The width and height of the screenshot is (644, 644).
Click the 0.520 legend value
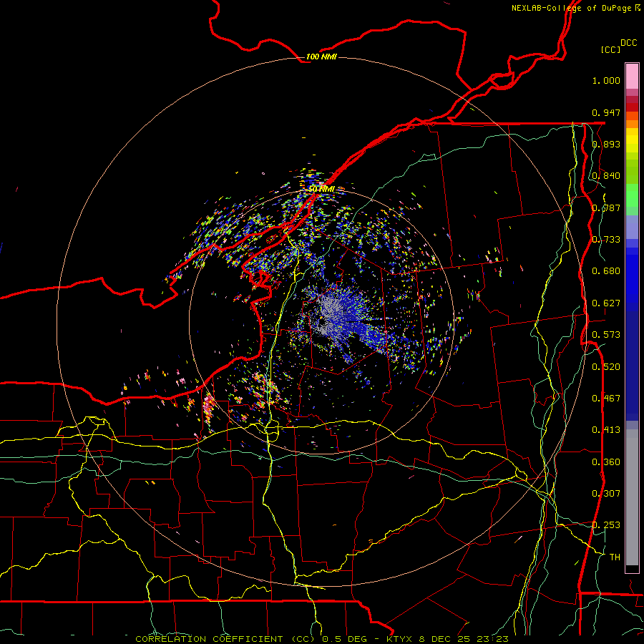tap(606, 367)
